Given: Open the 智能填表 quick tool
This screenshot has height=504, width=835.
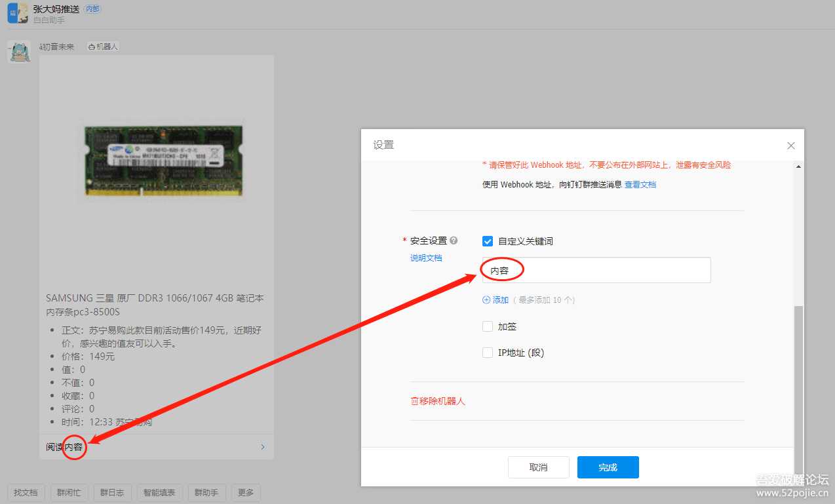Looking at the screenshot, I should coord(159,493).
